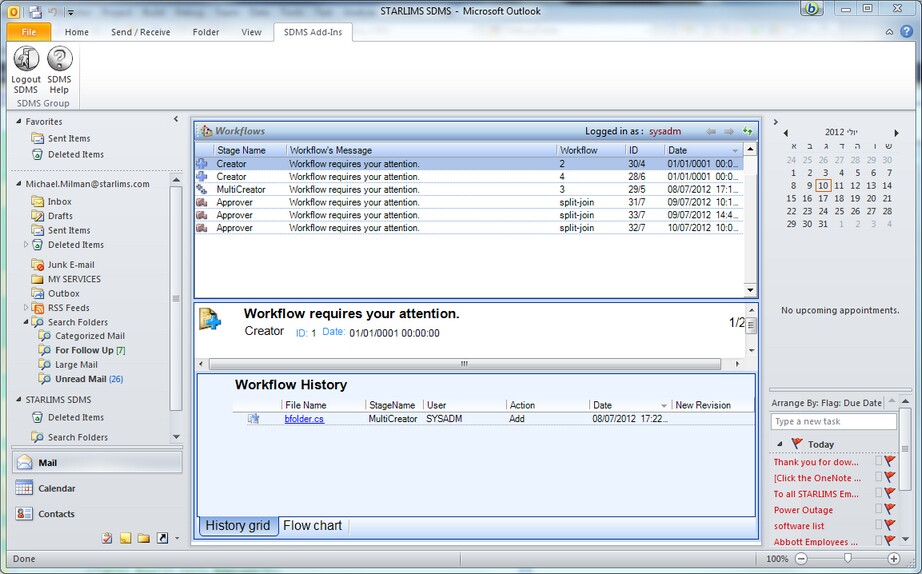The image size is (922, 574).
Task: Expand the To-Do Bar arrow
Action: click(776, 122)
